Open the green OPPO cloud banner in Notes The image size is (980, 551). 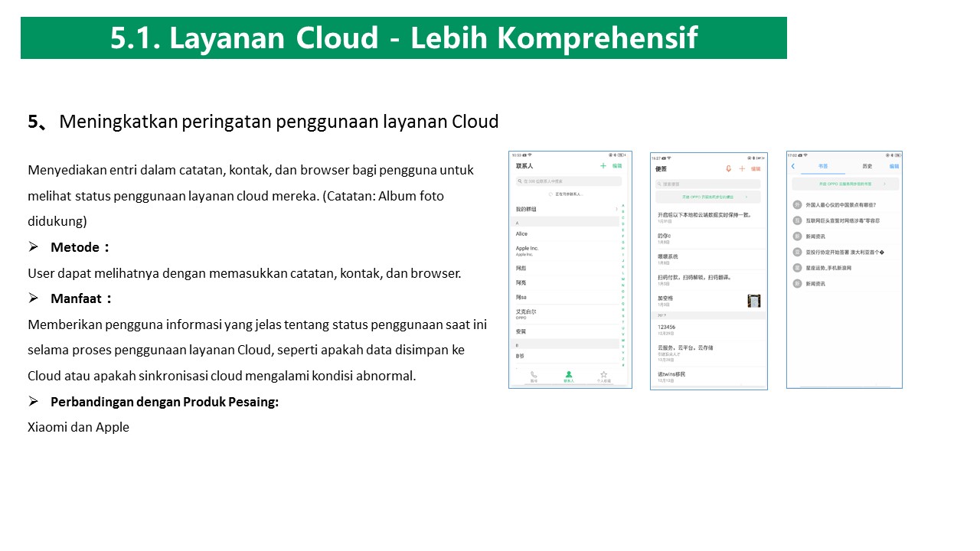click(x=708, y=197)
